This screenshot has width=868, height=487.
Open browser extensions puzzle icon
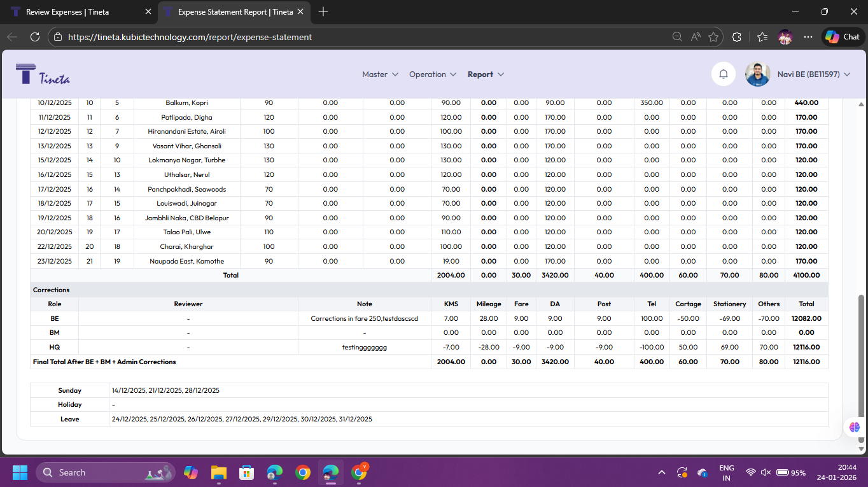point(737,37)
